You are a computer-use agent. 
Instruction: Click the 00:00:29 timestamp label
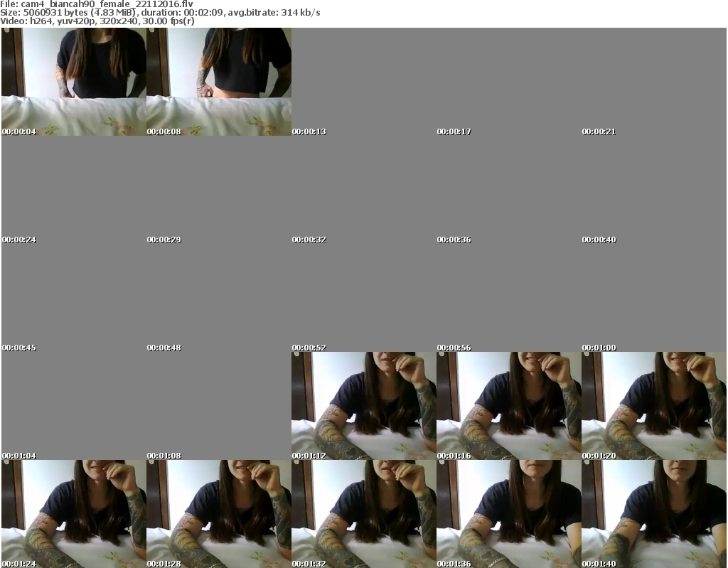pos(164,240)
